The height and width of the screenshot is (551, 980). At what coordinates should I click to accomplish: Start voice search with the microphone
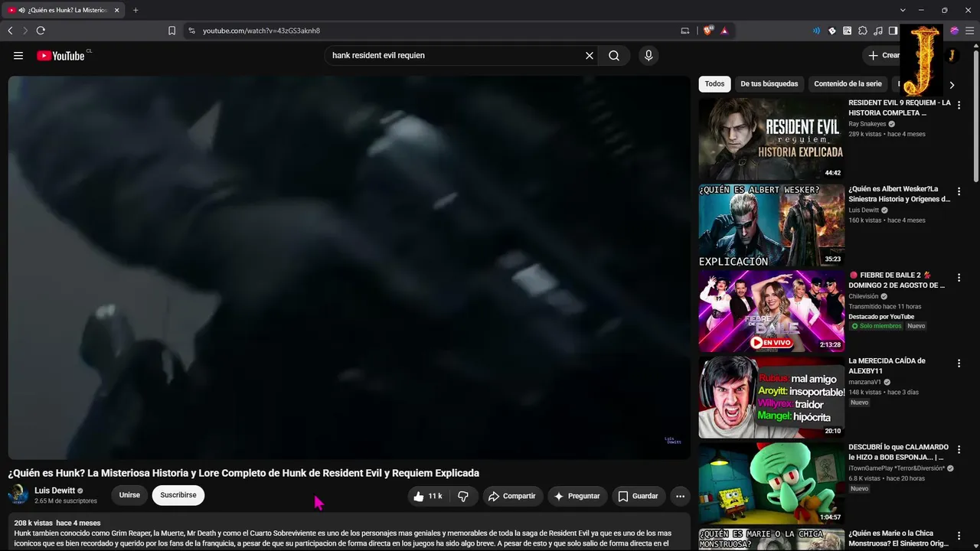[648, 55]
